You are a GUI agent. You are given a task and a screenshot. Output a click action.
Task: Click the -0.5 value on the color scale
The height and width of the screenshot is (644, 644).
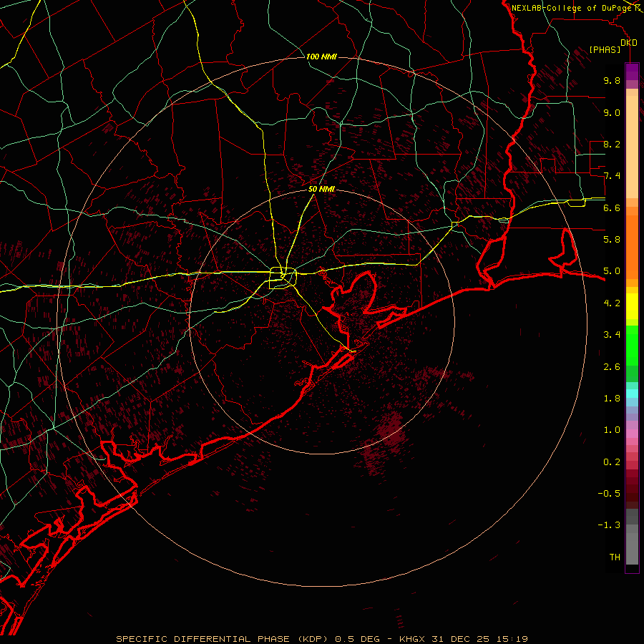click(x=609, y=494)
